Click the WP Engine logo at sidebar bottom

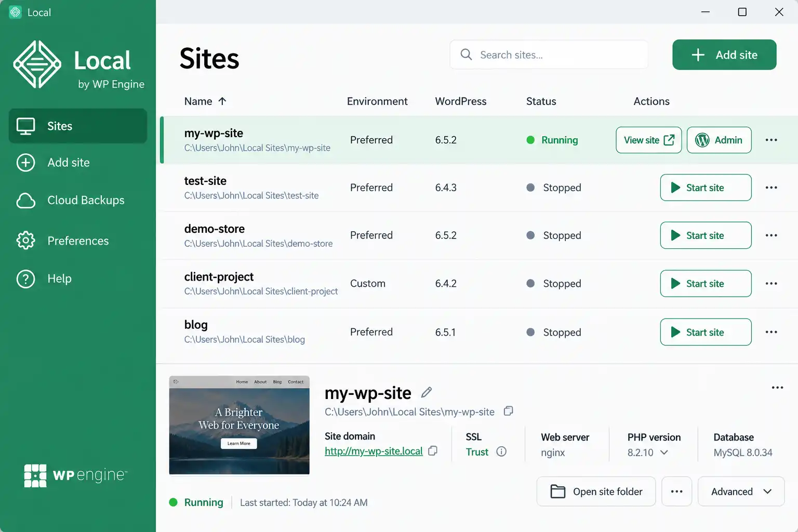coord(75,475)
